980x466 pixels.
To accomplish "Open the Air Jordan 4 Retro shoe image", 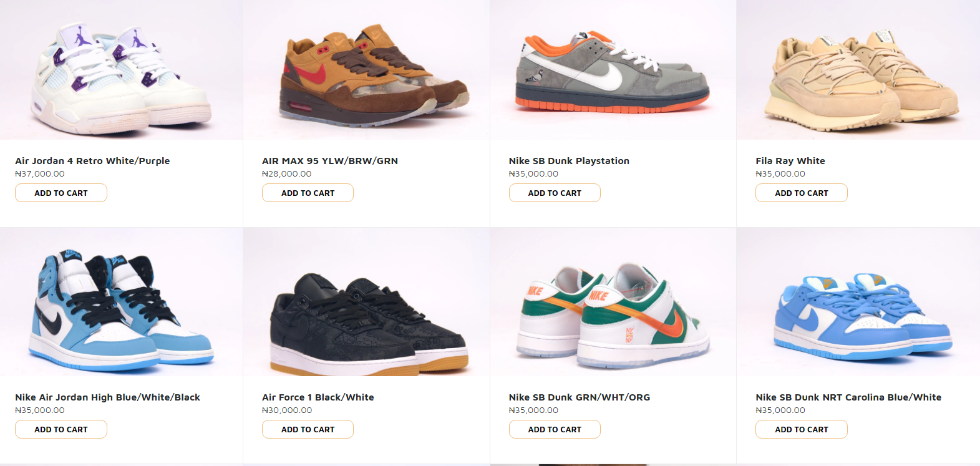I will click(121, 70).
